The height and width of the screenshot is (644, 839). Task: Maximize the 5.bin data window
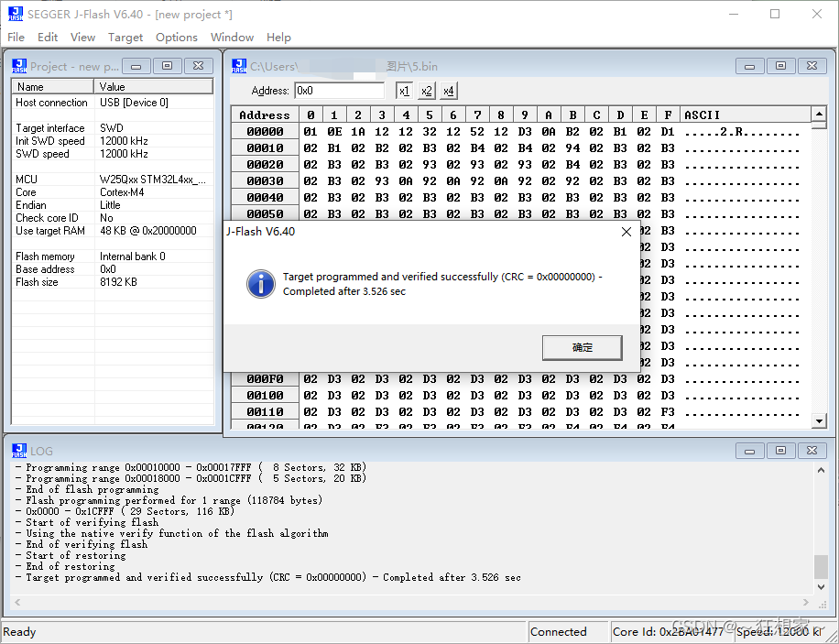point(780,66)
